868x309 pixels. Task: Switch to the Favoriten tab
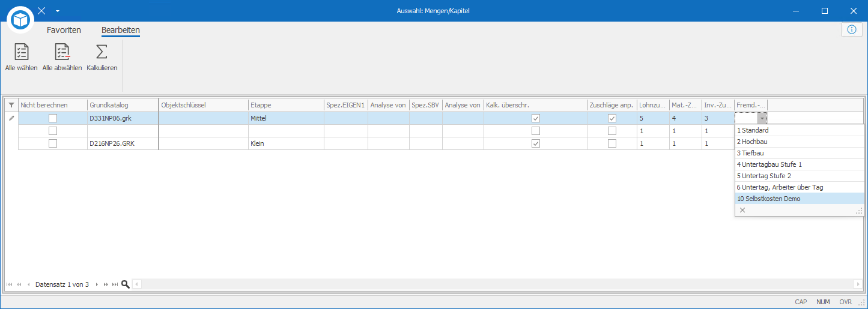coord(64,30)
